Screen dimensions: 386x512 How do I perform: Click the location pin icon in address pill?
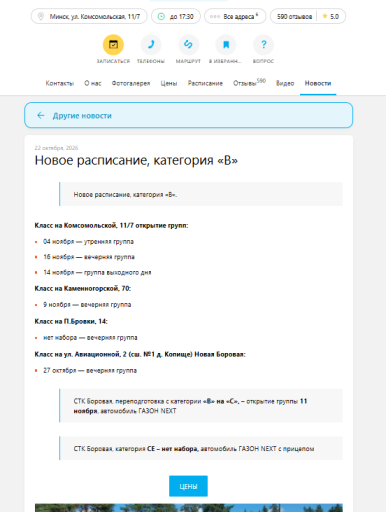41,16
